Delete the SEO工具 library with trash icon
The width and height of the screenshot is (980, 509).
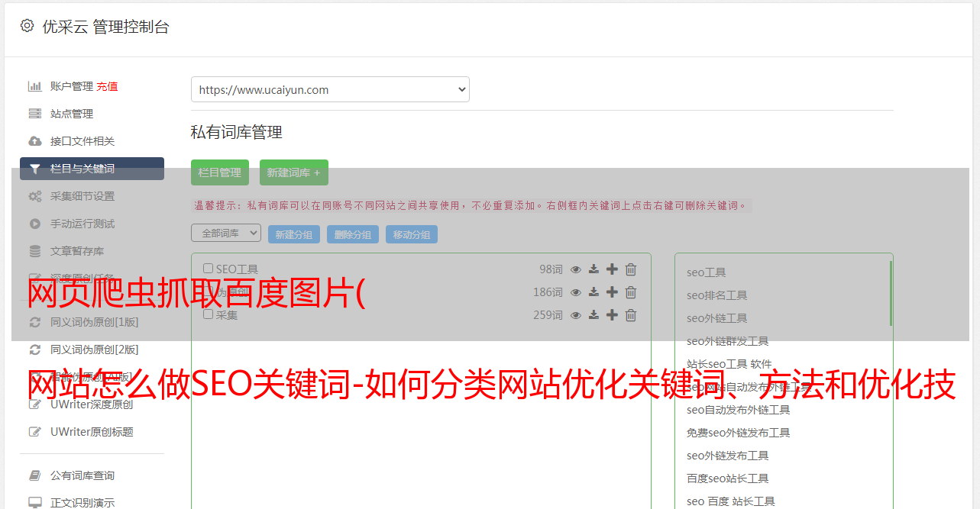(x=631, y=269)
